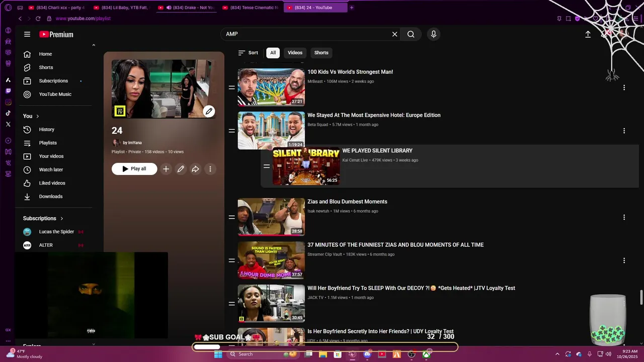Switch to the Tense Cinematic browser tab

pos(251,8)
